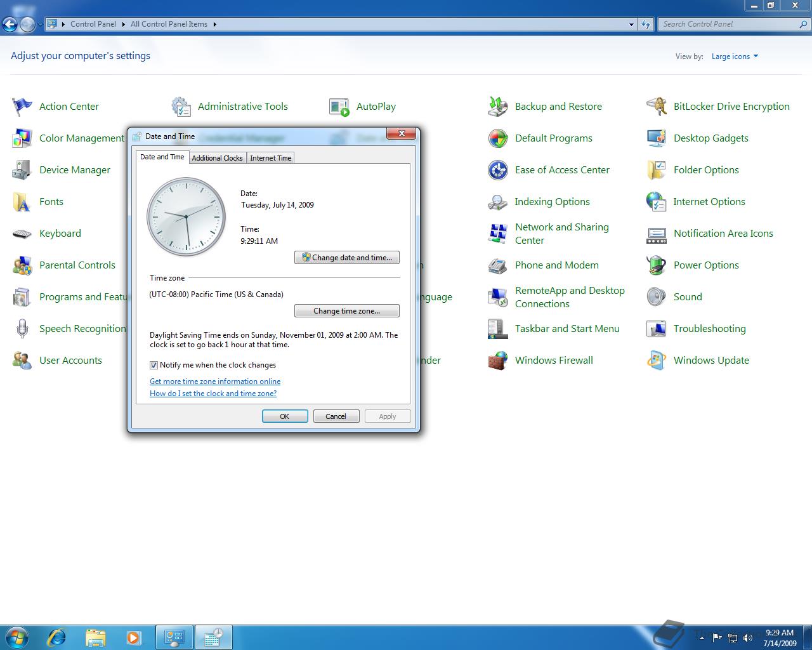Screen dimensions: 812x650
Task: Open Indexing Options icon
Action: [x=498, y=201]
